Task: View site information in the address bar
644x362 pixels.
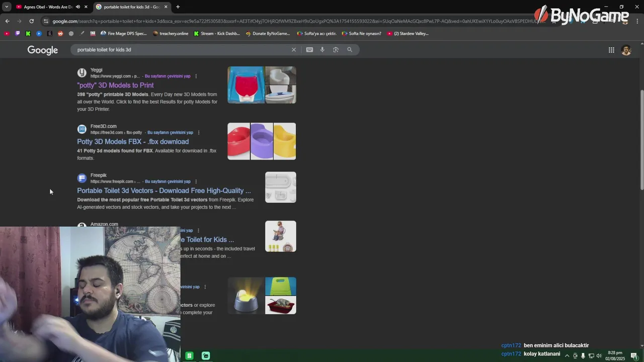Action: click(x=46, y=21)
